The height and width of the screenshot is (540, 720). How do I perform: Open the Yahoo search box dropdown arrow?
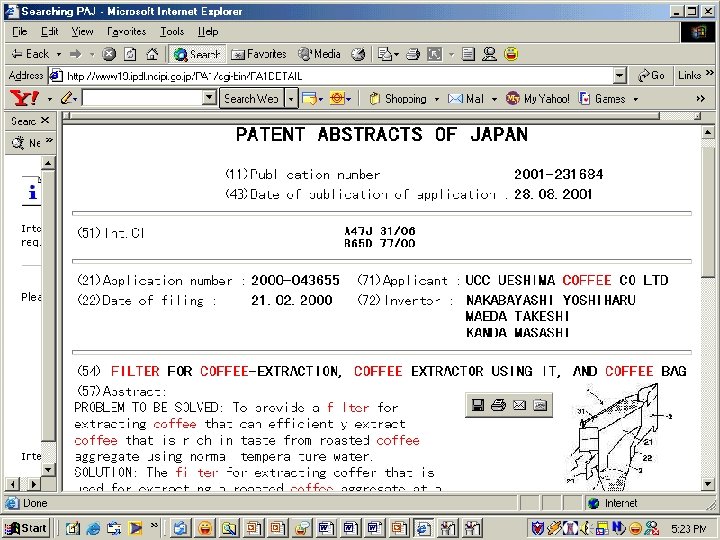209,98
